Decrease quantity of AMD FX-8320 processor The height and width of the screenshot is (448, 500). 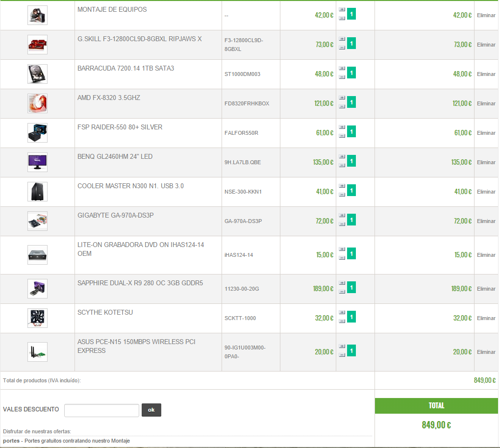(x=342, y=106)
